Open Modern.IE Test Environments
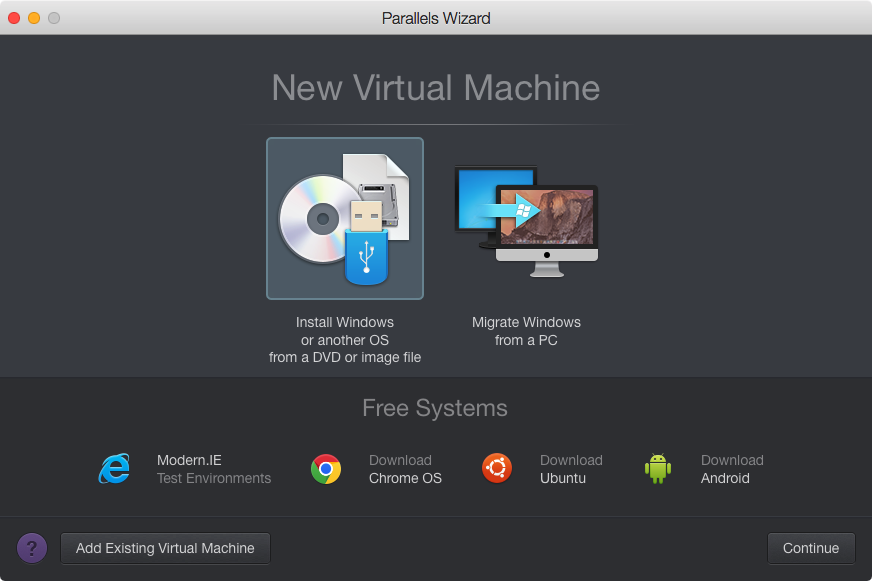 pyautogui.click(x=213, y=469)
